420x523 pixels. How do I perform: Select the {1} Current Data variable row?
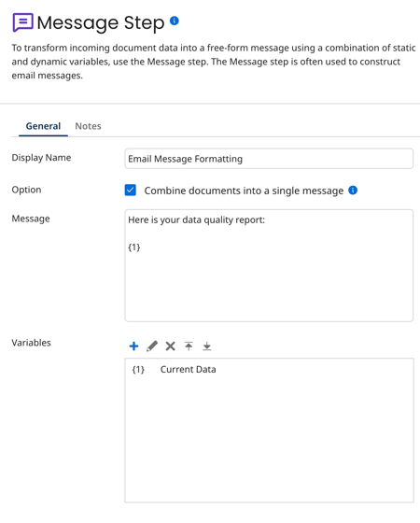tap(269, 370)
